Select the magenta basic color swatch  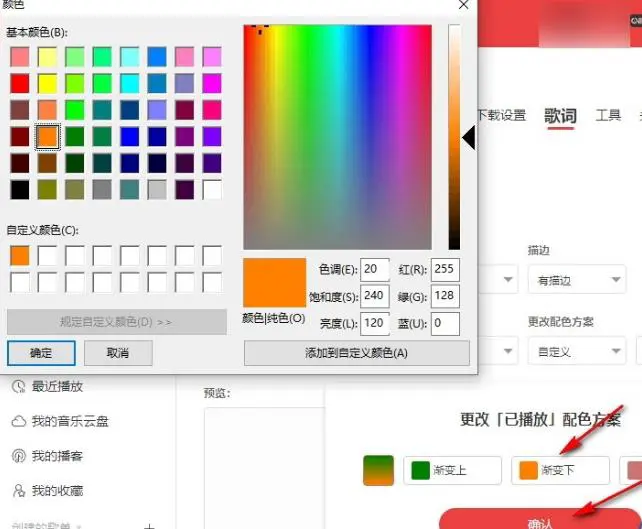(x=212, y=84)
